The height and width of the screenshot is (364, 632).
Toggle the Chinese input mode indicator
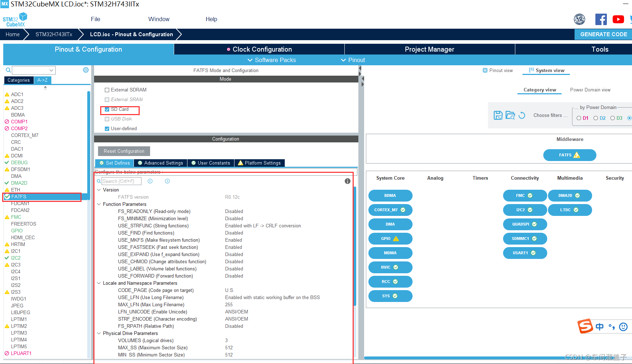600,327
